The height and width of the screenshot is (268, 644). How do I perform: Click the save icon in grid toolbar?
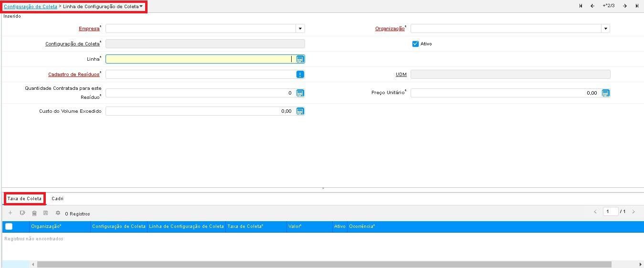point(46,213)
